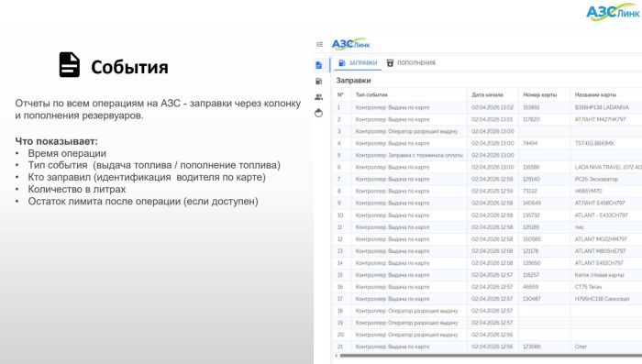Select the 'Что показывает:' bold heading
The width and height of the screenshot is (642, 364).
[57, 142]
